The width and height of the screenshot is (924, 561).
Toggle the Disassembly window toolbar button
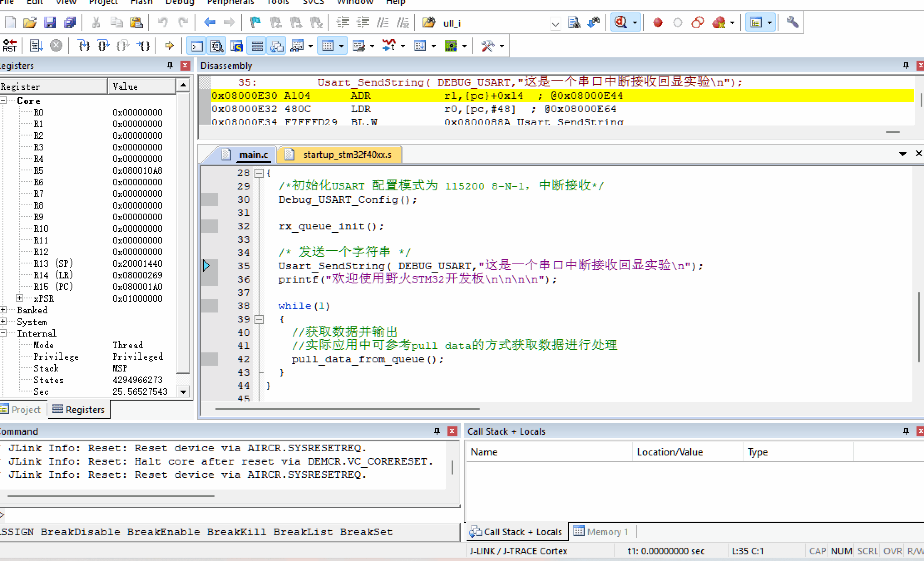[217, 45]
